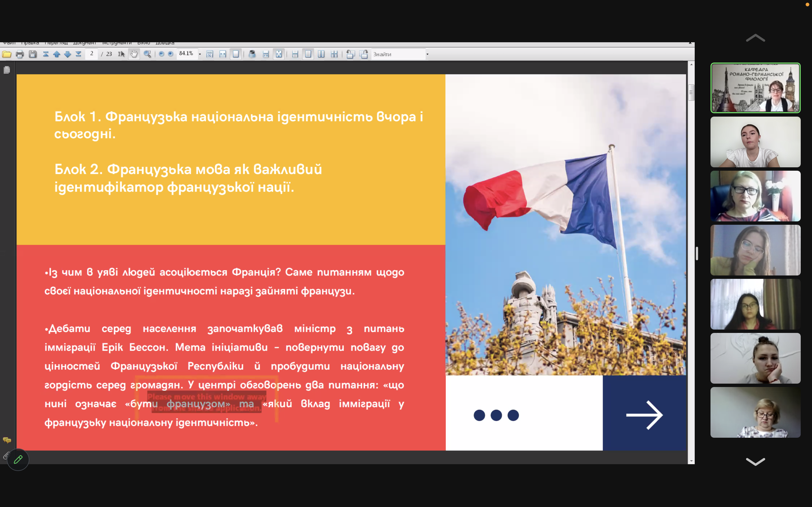Click the green annotation pencil button
The image size is (812, 507).
point(18,459)
